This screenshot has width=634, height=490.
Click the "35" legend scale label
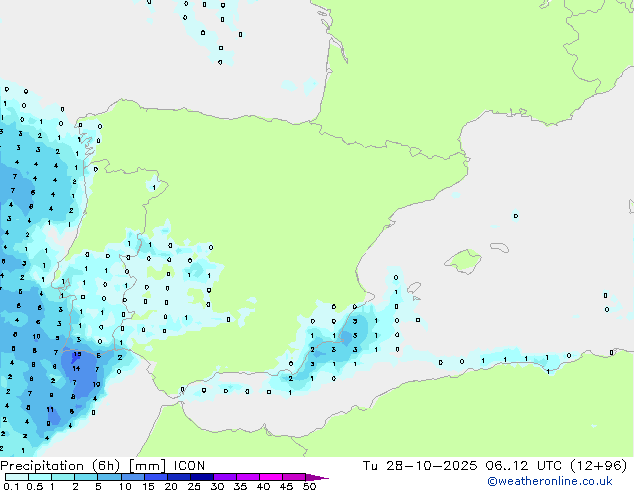240,486
